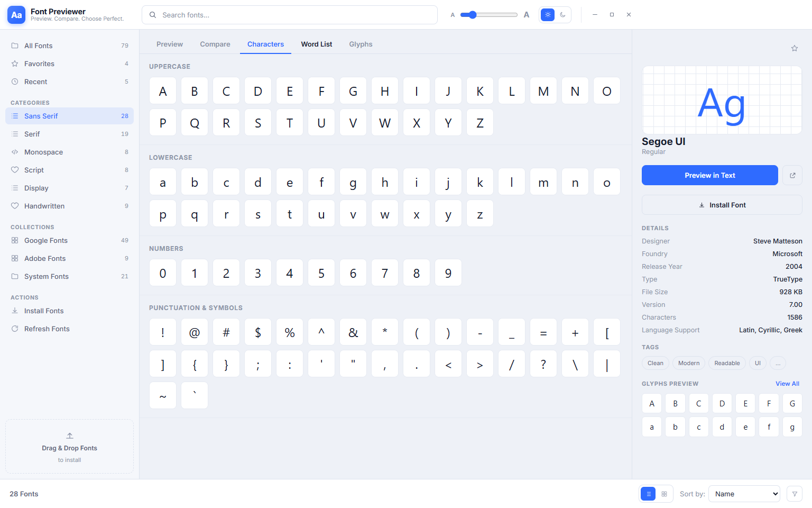This screenshot has width=812, height=508.
Task: Click the number 7 character tile
Action: coord(385,273)
